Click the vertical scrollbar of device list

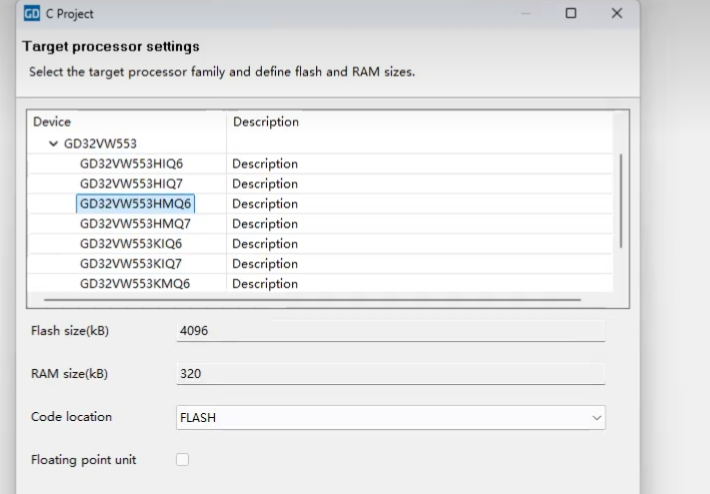[x=621, y=200]
